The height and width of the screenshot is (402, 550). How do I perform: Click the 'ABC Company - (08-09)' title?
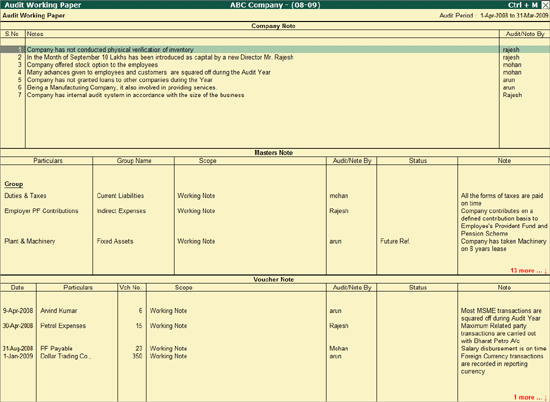click(x=275, y=5)
